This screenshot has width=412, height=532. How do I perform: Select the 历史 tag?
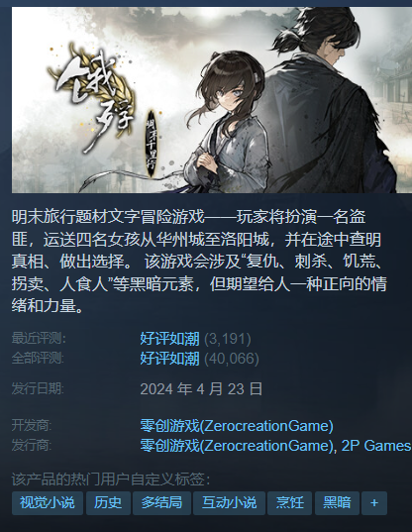pos(108,503)
